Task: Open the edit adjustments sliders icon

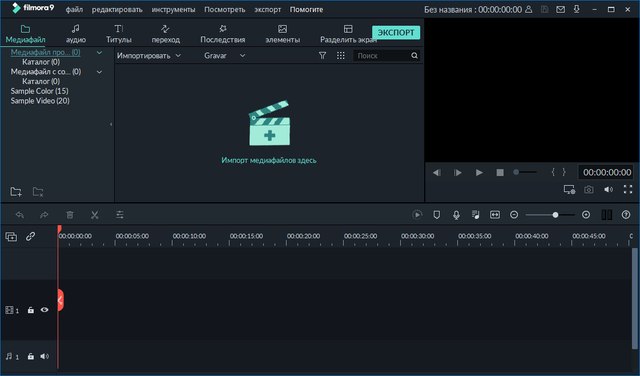Action: pos(120,215)
